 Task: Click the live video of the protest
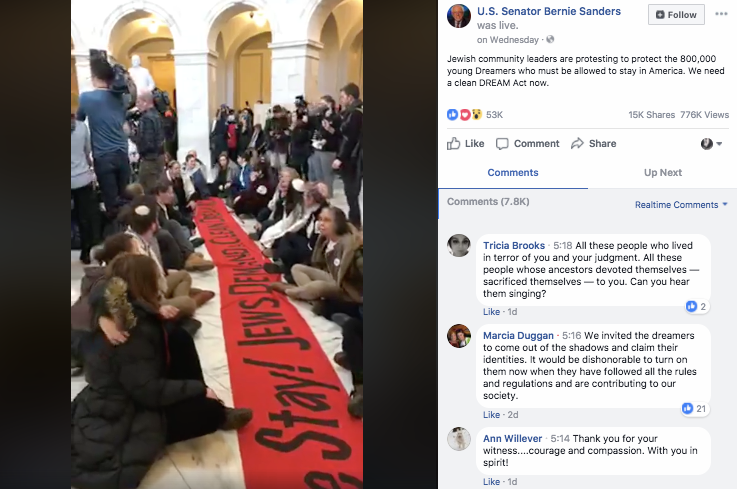[x=217, y=244]
